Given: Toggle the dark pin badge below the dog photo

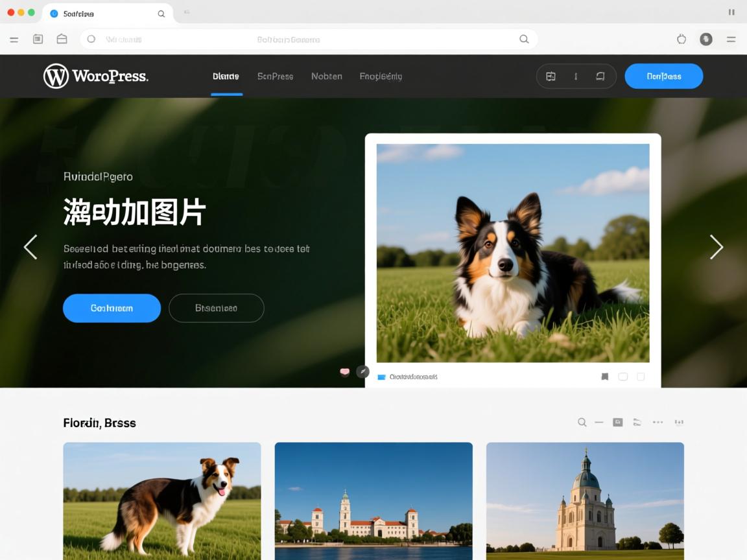Looking at the screenshot, I should pos(363,371).
